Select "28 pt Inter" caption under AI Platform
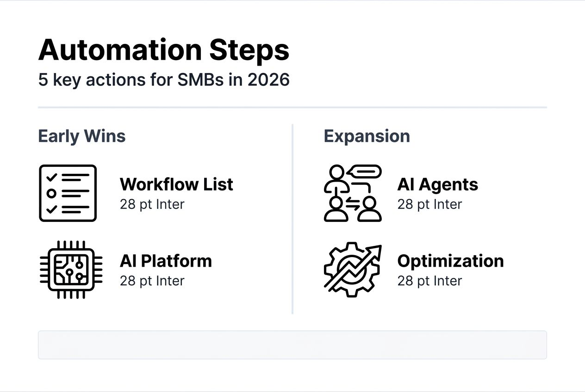585x392 pixels. tap(152, 281)
